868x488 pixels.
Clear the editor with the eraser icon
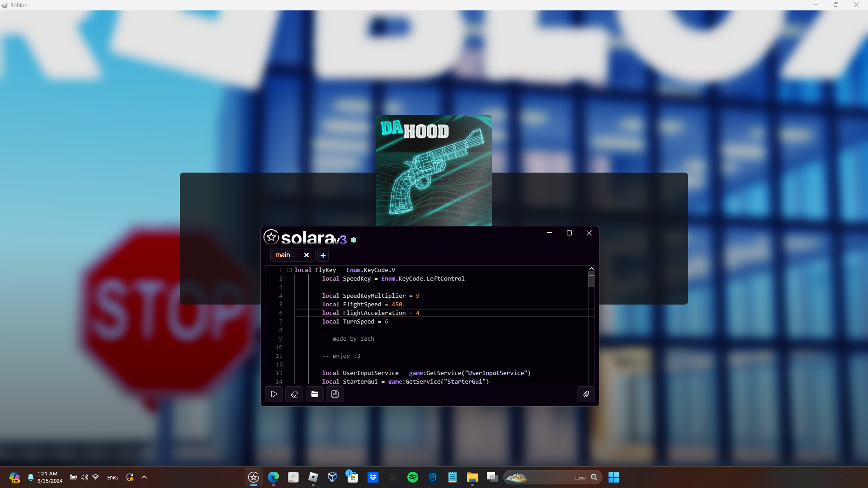[x=294, y=394]
